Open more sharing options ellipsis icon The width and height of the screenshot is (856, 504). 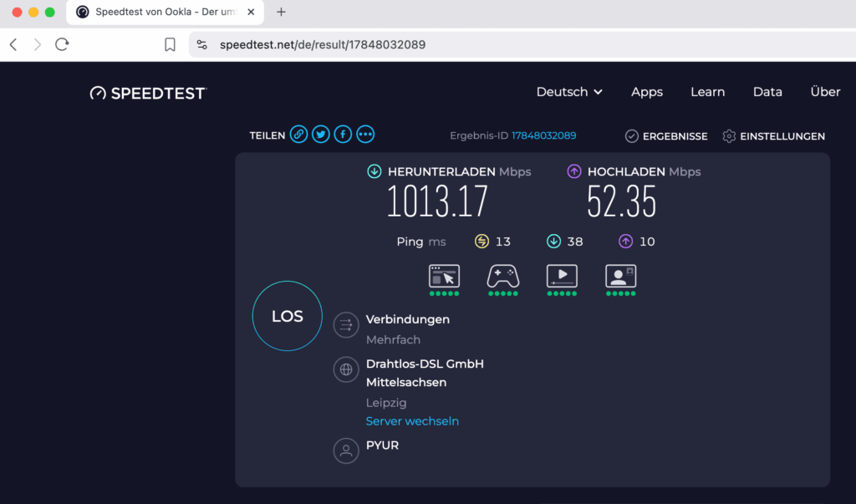[365, 135]
